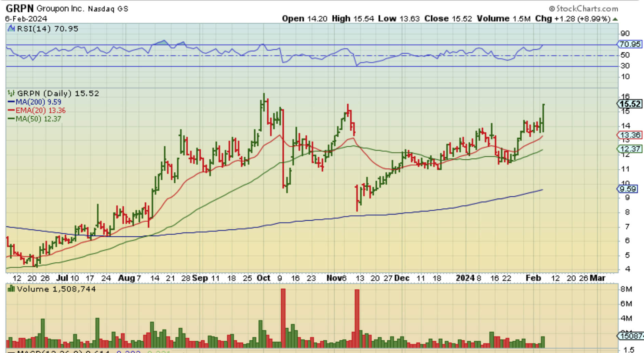Click the RSI axis level 30
The image size is (644, 353).
(625, 66)
